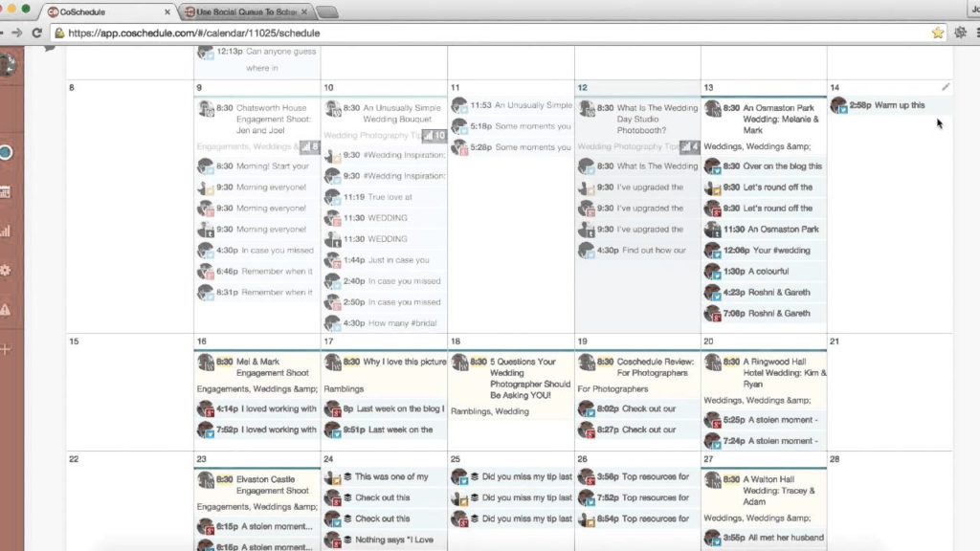
Task: Select '4:30p How many #bridal' message
Action: [x=385, y=323]
